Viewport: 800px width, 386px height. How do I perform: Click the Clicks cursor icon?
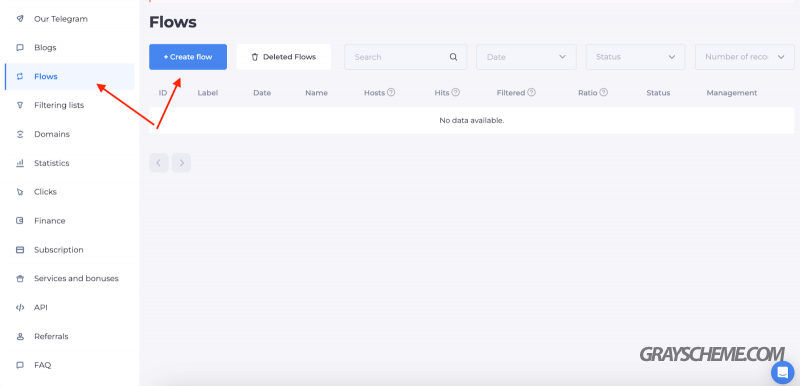point(20,192)
